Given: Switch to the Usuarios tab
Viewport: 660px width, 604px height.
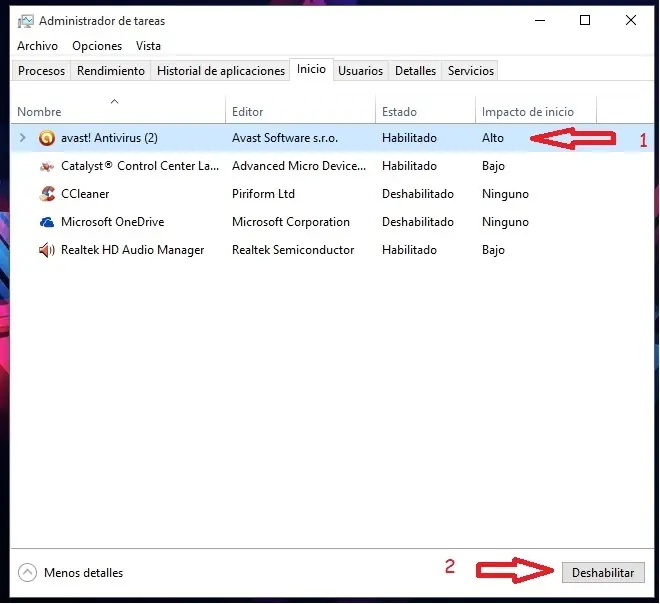Looking at the screenshot, I should pos(360,71).
